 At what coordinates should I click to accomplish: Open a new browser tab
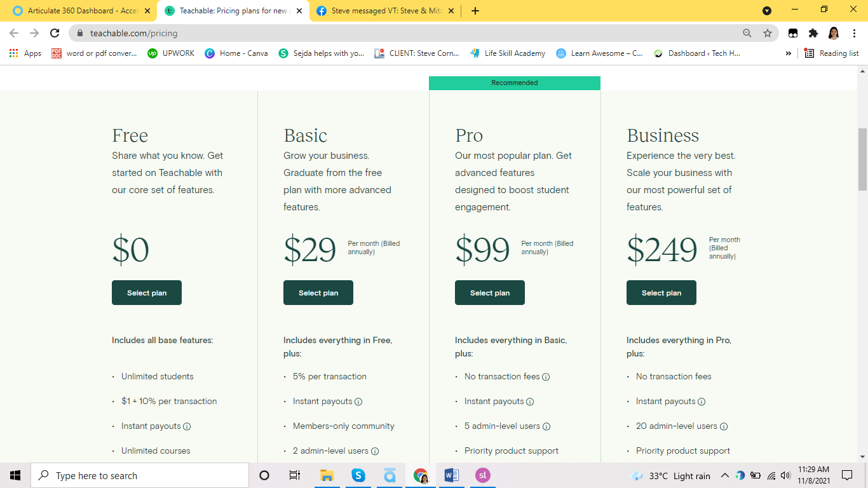475,11
